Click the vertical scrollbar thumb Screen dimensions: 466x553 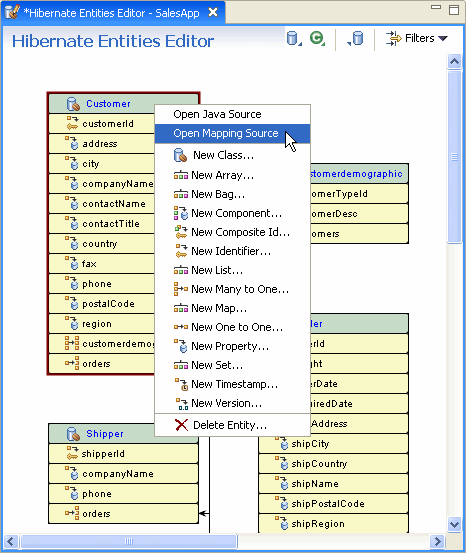(454, 157)
